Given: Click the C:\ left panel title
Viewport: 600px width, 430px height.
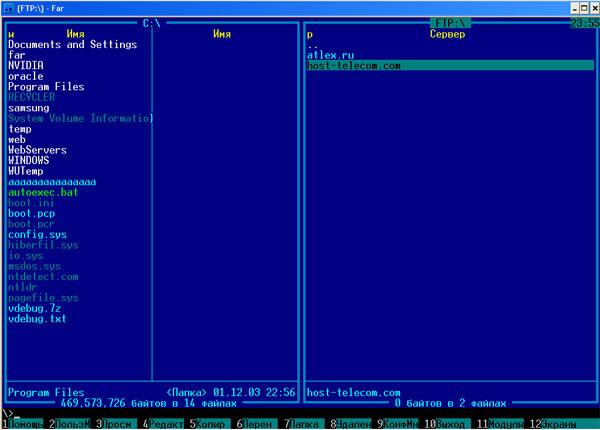Looking at the screenshot, I should pos(152,23).
